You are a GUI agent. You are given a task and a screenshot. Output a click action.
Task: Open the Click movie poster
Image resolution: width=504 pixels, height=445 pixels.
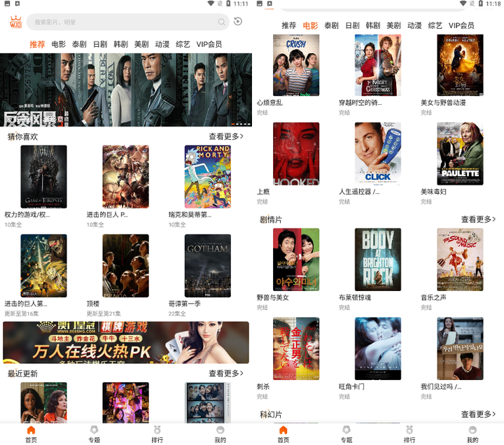(378, 154)
